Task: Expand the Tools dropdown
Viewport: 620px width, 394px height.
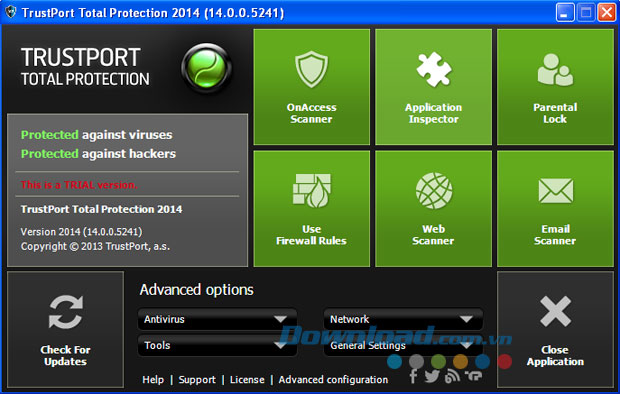Action: tap(217, 345)
